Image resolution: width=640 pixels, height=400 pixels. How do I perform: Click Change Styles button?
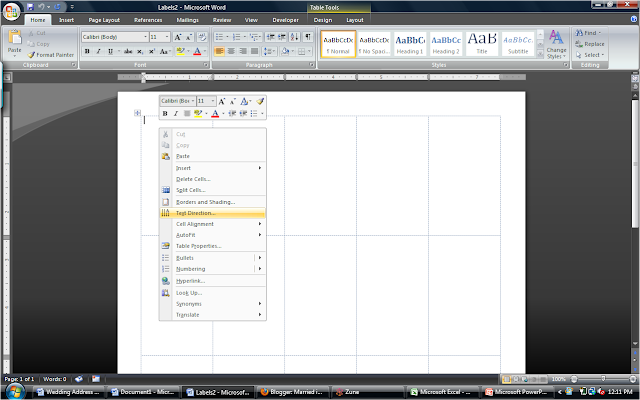(x=556, y=44)
